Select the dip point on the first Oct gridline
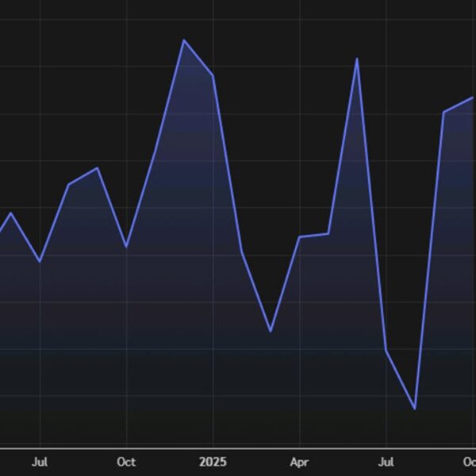Screen dimensions: 476x476 126,247
